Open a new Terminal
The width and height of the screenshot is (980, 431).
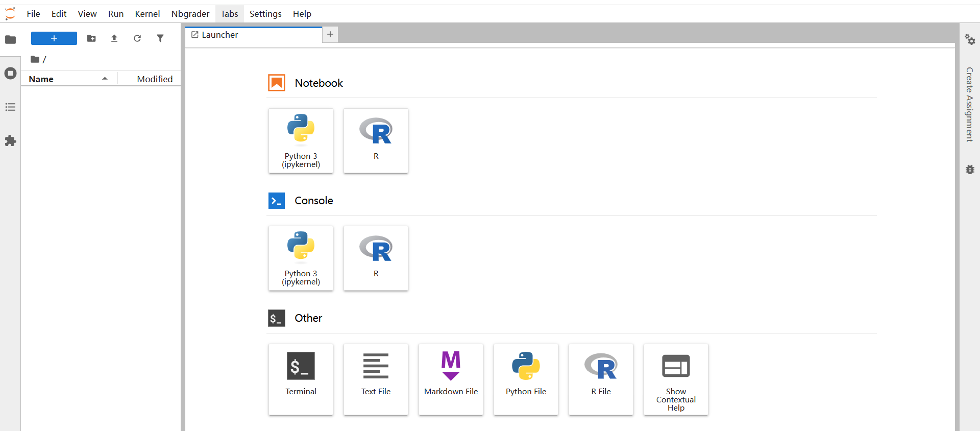[301, 379]
